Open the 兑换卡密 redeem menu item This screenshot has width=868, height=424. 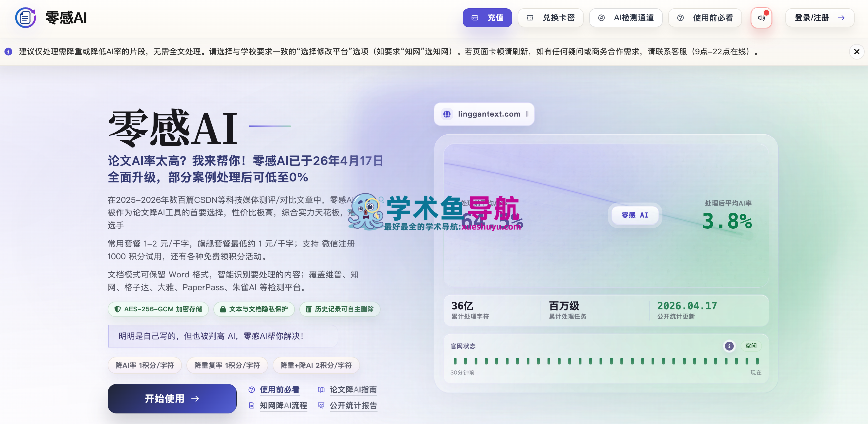point(550,18)
